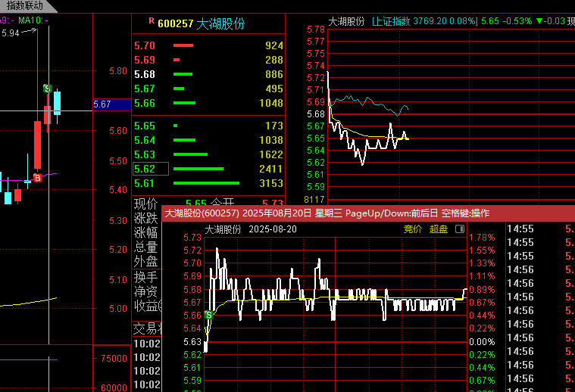Select the 5.64 bid row with volume 1038
The image size is (575, 392).
(208, 140)
